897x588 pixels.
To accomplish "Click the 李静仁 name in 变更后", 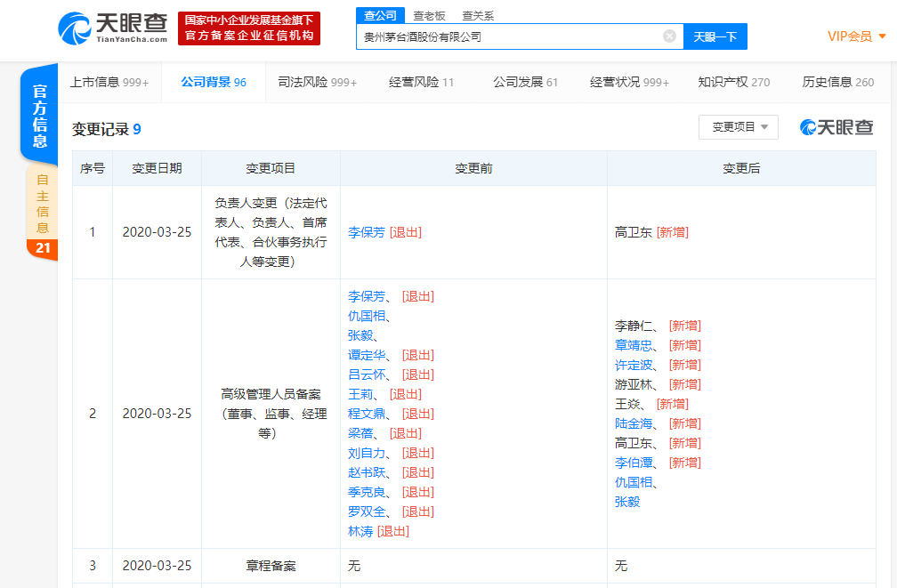I will coord(634,326).
